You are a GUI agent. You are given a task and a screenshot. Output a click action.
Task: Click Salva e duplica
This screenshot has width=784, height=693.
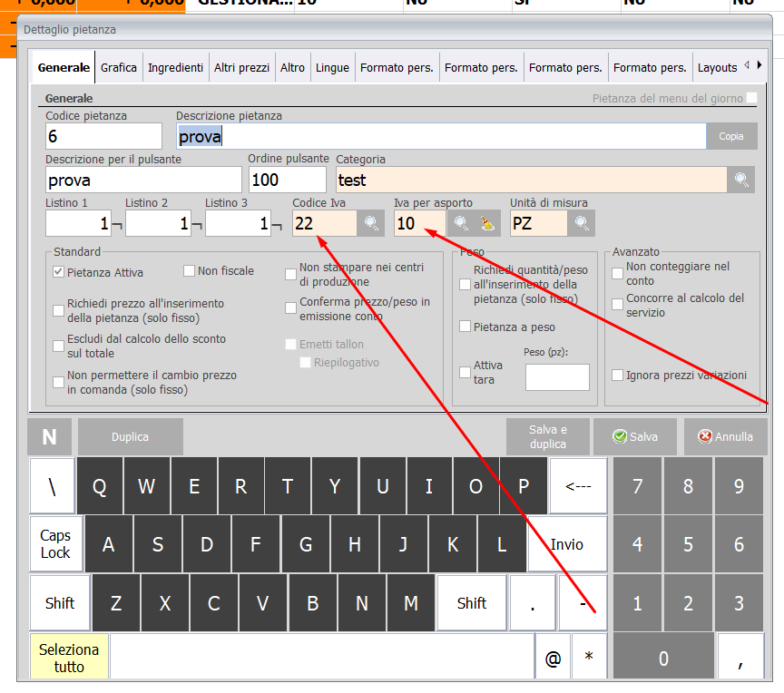click(548, 436)
